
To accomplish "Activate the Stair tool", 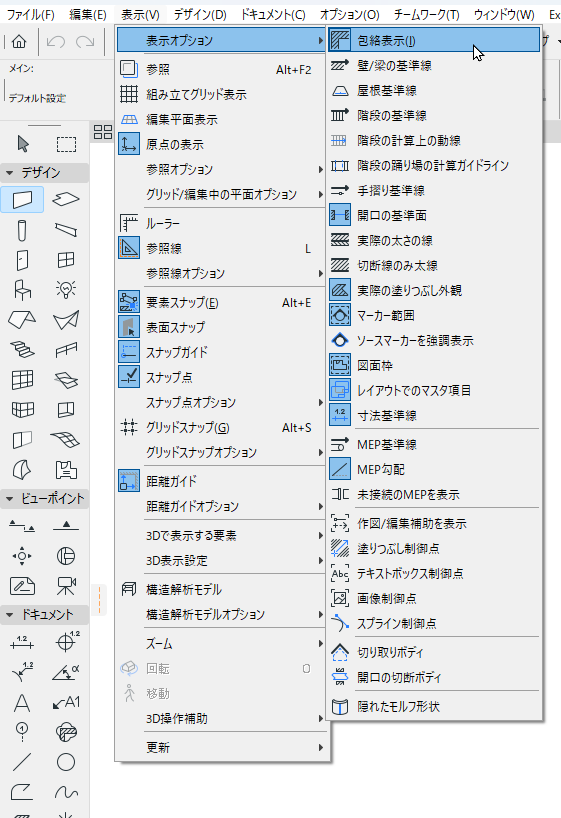I will coord(22,350).
